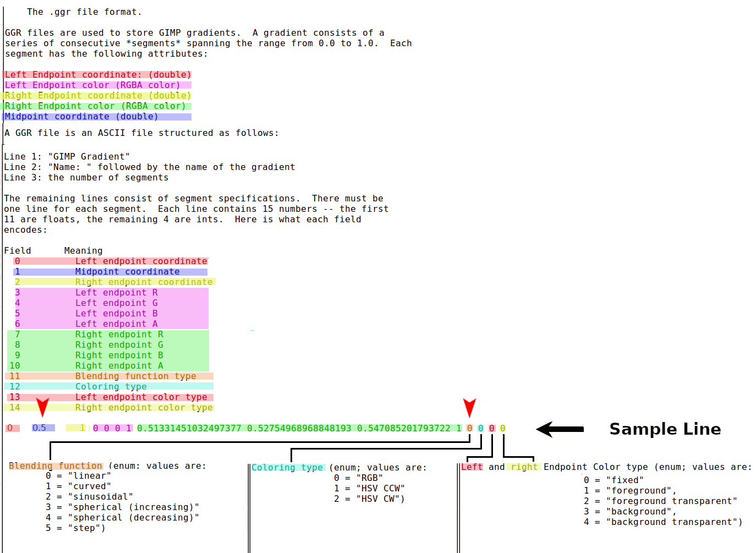Click the Left Endpoint coordinate (double) line
The image size is (756, 553).
click(x=98, y=75)
